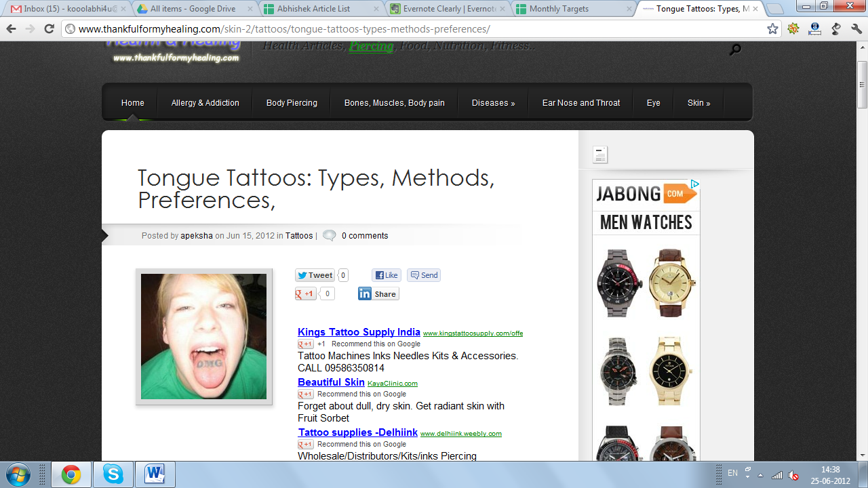The image size is (868, 488).
Task: Open Beautiful Skin ad link
Action: [331, 382]
